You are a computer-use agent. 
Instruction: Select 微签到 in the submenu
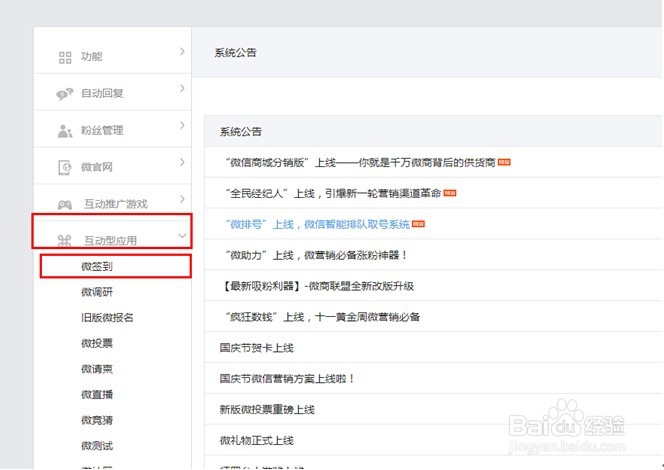[97, 266]
